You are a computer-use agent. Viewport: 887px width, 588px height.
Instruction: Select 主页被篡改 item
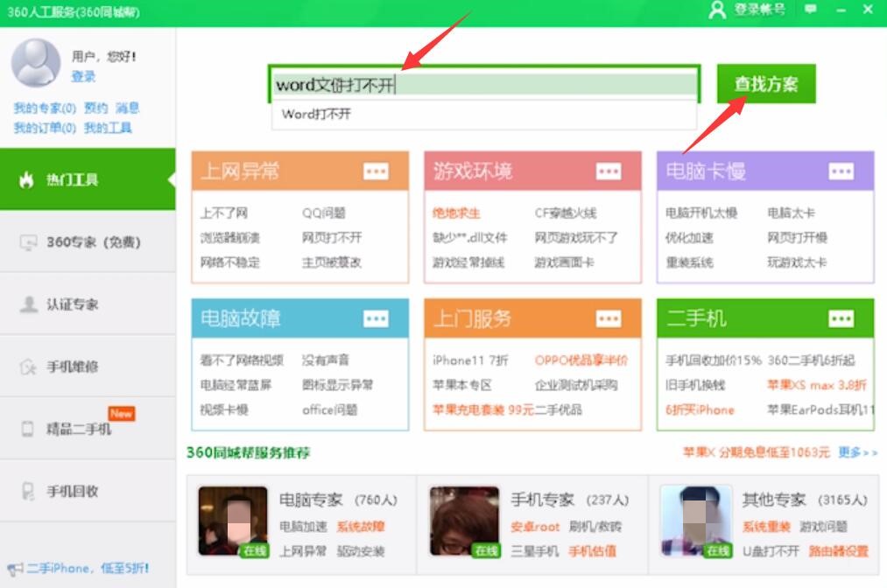(332, 262)
